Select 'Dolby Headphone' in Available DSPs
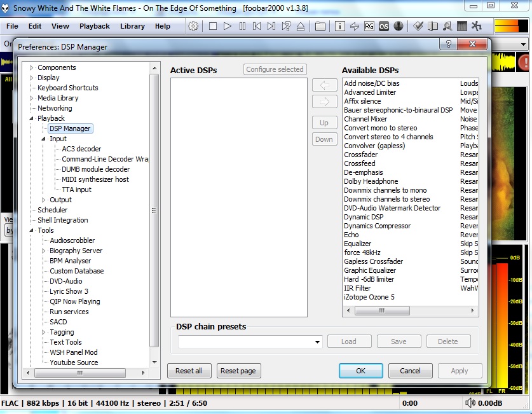This screenshot has width=532, height=414. tap(371, 181)
